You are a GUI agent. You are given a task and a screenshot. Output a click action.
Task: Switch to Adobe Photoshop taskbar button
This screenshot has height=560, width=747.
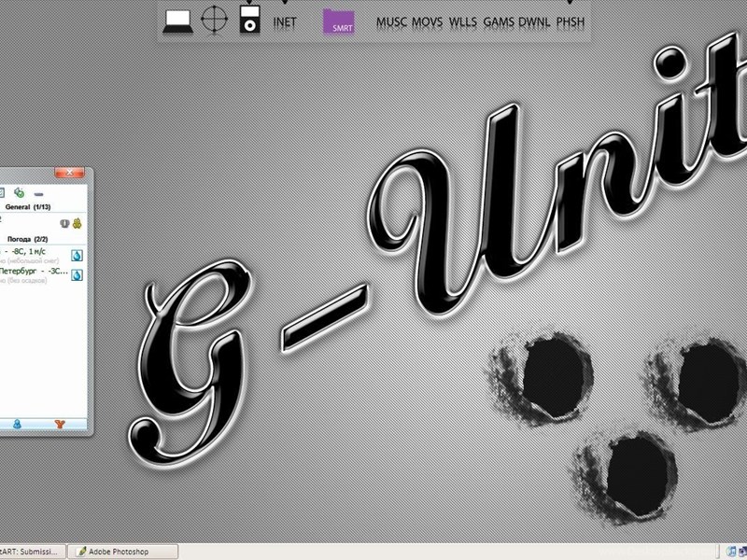(123, 552)
